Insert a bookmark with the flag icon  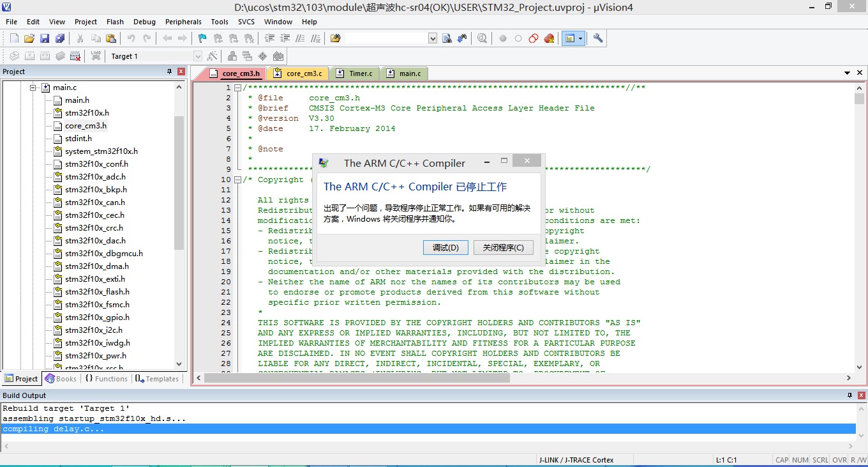[202, 38]
